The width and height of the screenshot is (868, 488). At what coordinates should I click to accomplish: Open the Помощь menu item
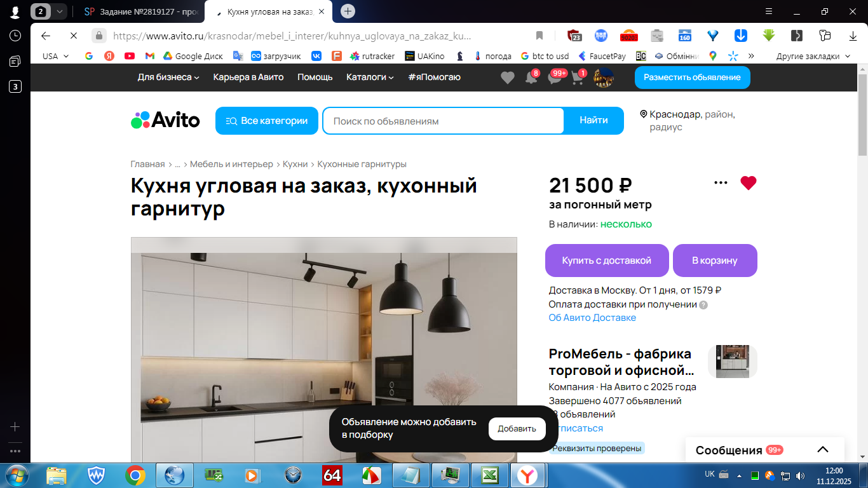coord(315,77)
